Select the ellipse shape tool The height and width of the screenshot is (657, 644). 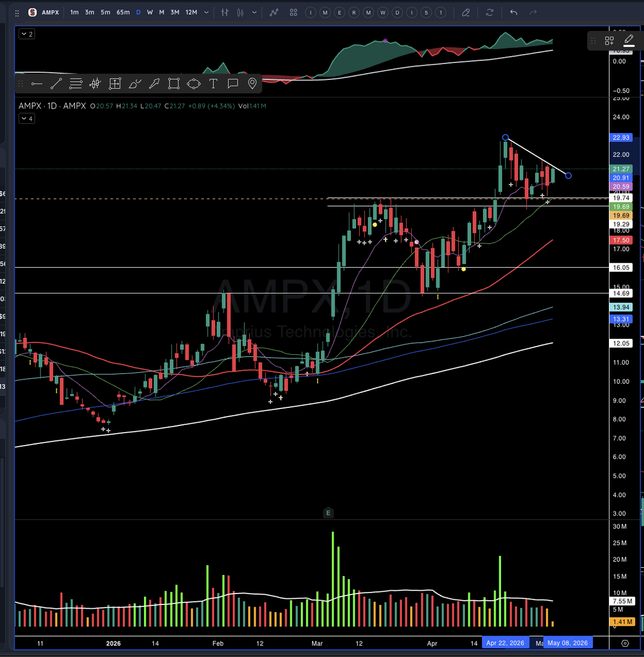193,84
